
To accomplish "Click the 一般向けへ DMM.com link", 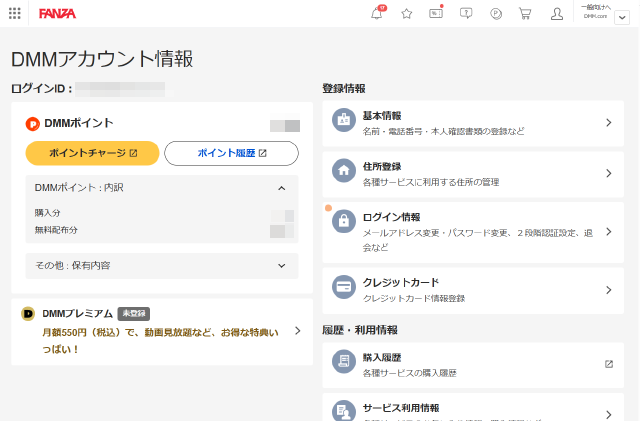I will pyautogui.click(x=596, y=12).
